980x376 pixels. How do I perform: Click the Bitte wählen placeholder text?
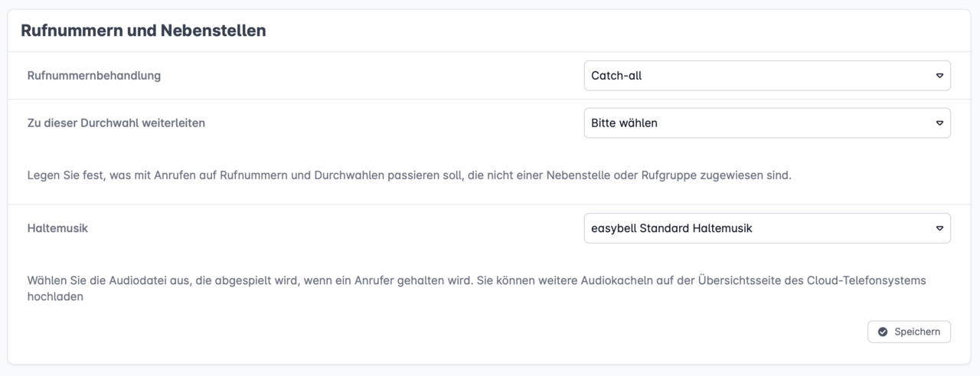[x=624, y=123]
